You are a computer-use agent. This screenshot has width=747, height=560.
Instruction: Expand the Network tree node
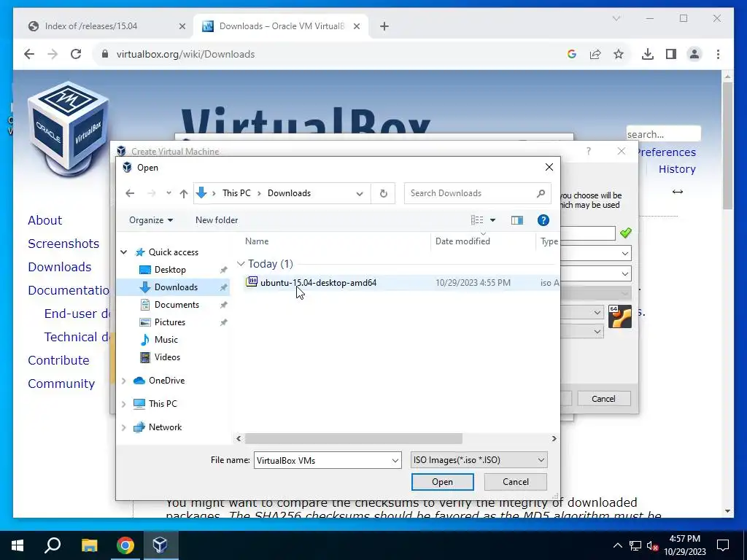click(x=124, y=427)
